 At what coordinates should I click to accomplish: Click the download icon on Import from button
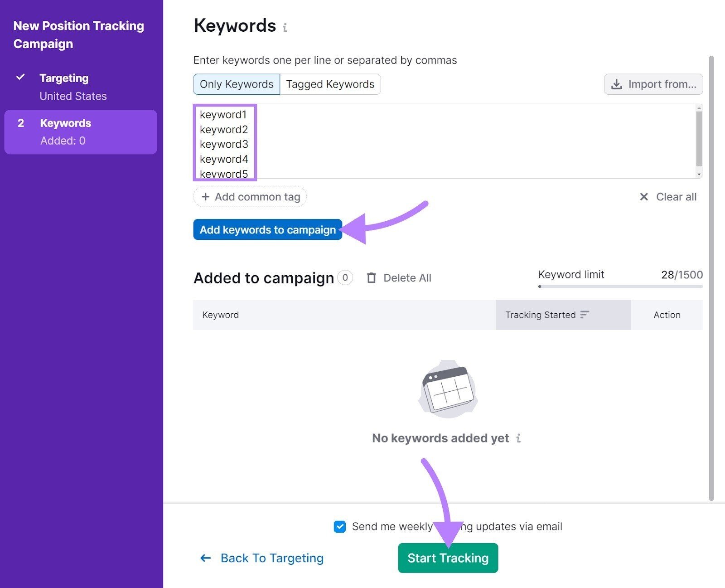click(x=617, y=84)
